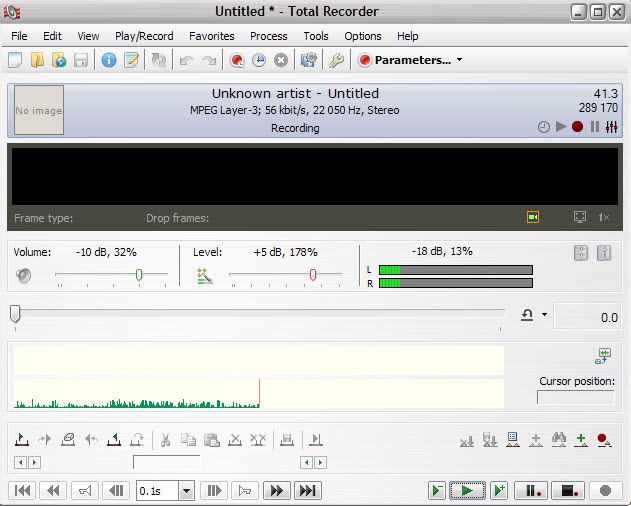Open the Play/Record menu
The image size is (631, 506).
[x=144, y=36]
